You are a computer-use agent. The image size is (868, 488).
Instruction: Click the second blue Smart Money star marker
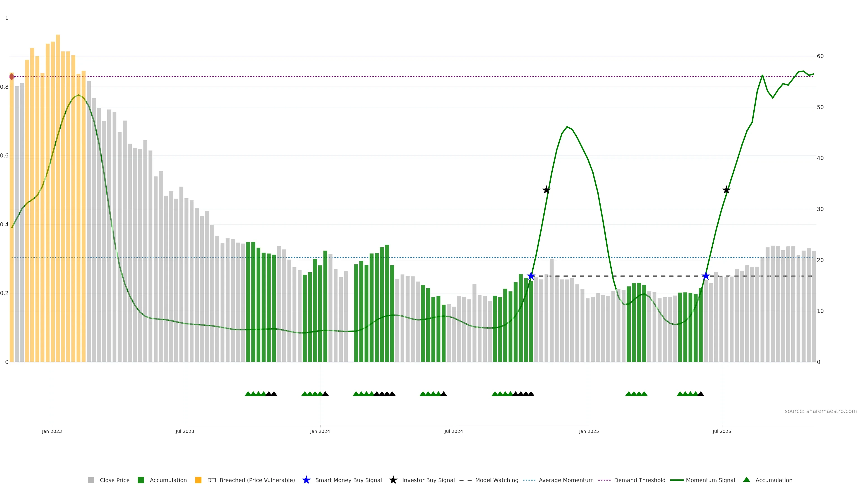[x=705, y=276]
